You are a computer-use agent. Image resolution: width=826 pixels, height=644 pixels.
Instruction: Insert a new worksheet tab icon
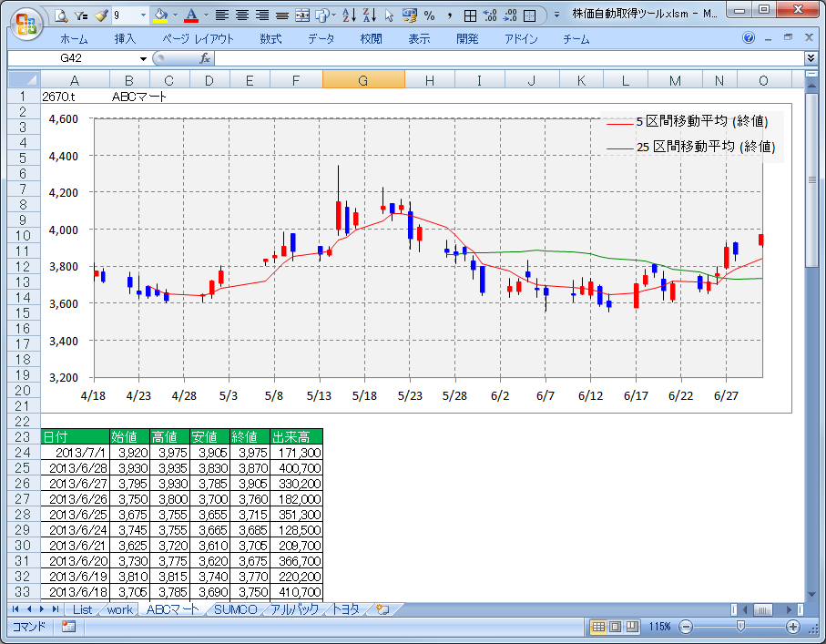tap(383, 609)
